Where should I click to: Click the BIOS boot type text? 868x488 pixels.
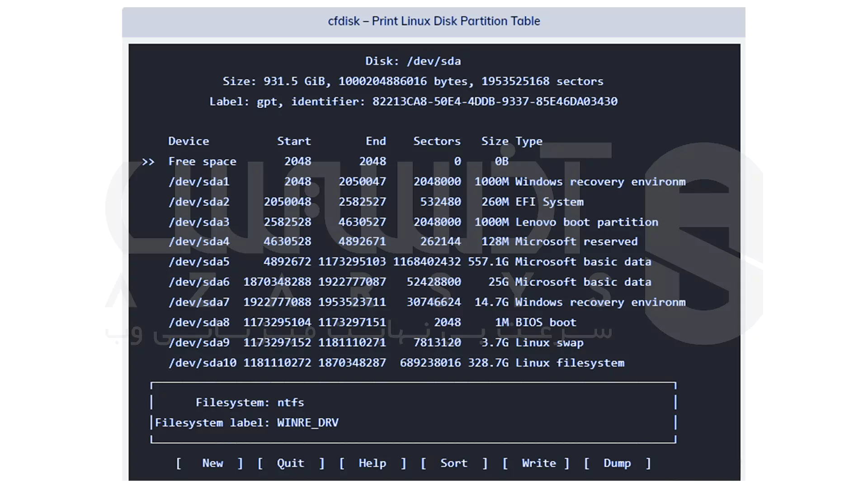pyautogui.click(x=546, y=323)
